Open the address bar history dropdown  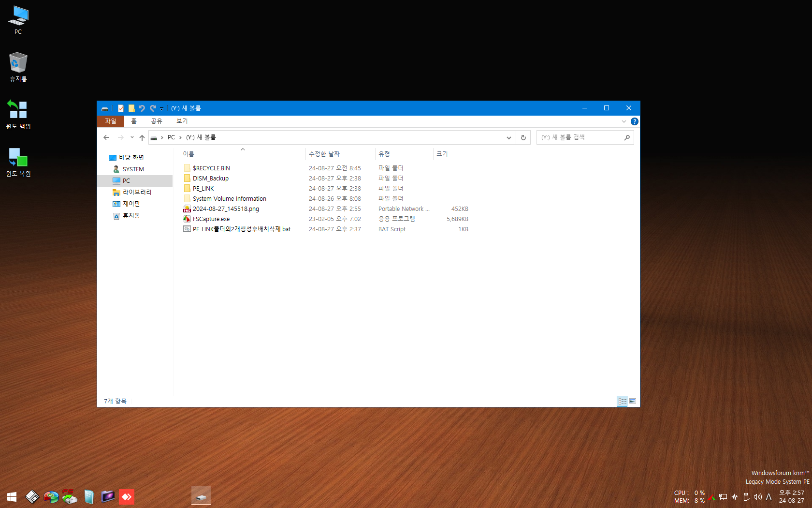(509, 138)
